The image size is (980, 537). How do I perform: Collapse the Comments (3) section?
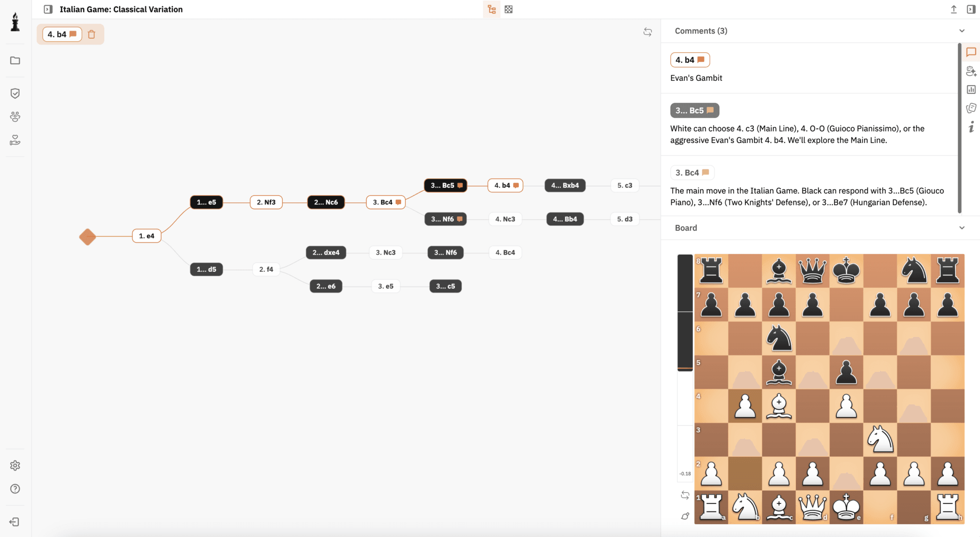(x=962, y=31)
